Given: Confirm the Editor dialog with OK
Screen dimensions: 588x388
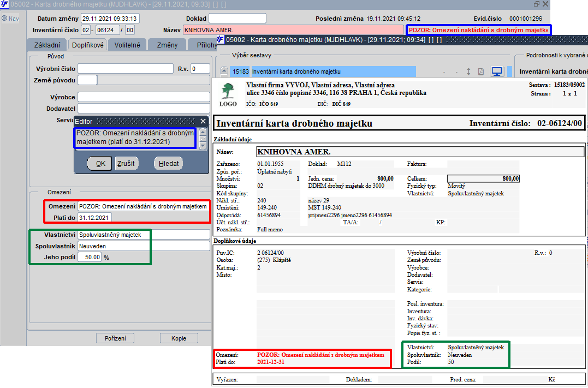Looking at the screenshot, I should coord(99,164).
